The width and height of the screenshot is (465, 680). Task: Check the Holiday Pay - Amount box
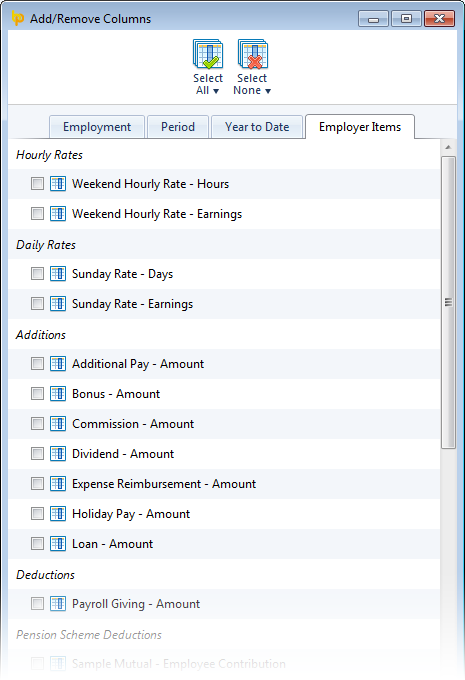pyautogui.click(x=37, y=513)
